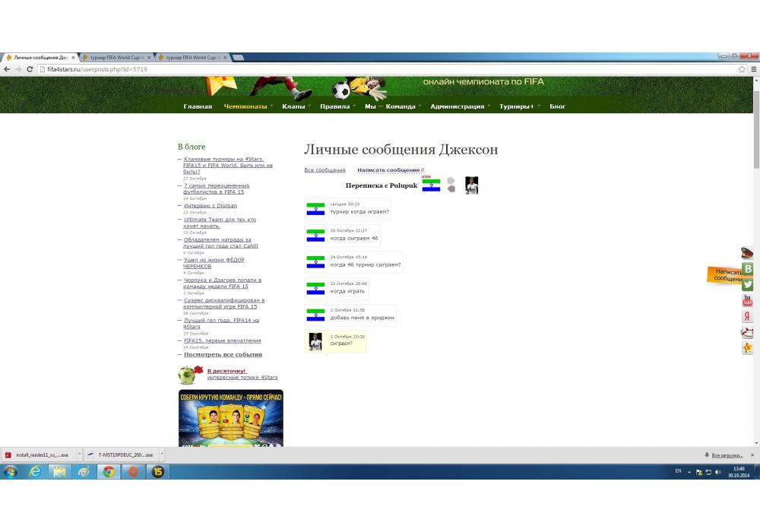The height and width of the screenshot is (532, 760).
Task: Open the 'Кланы' navigation menu
Action: (293, 106)
